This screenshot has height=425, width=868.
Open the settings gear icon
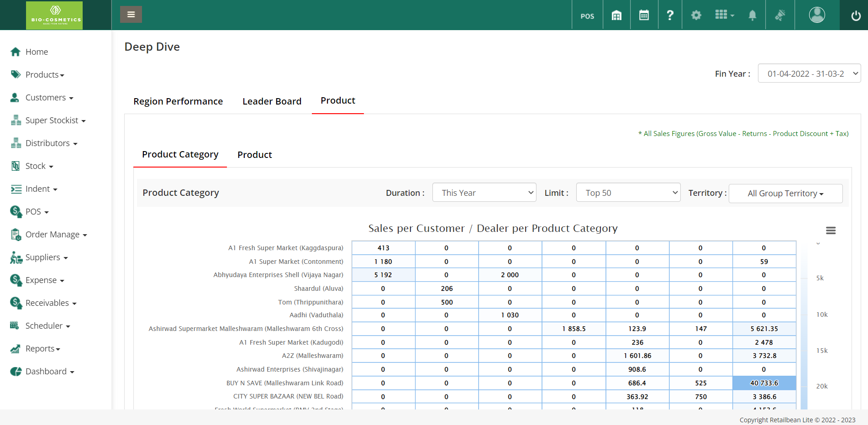(x=696, y=16)
